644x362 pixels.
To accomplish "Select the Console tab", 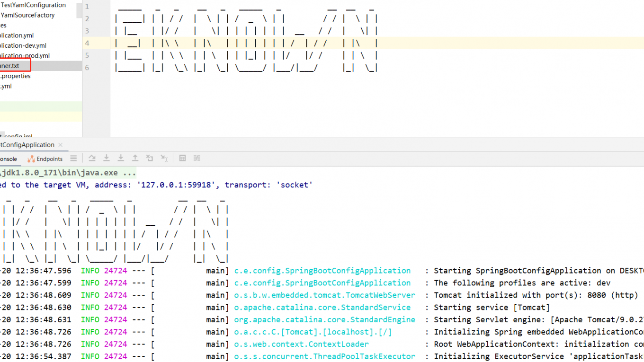I will tap(9, 159).
